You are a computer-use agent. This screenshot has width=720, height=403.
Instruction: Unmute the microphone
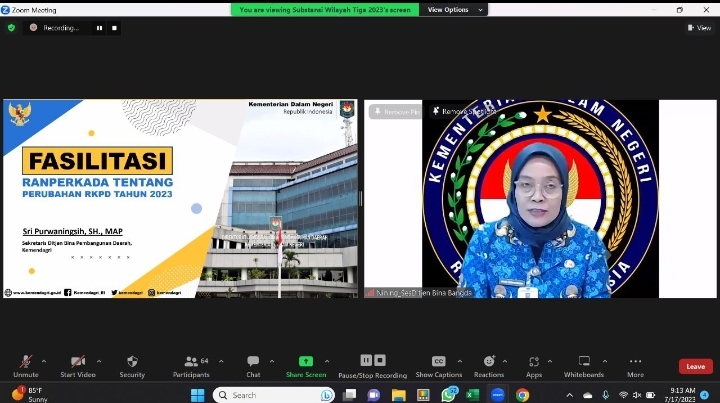(x=25, y=364)
